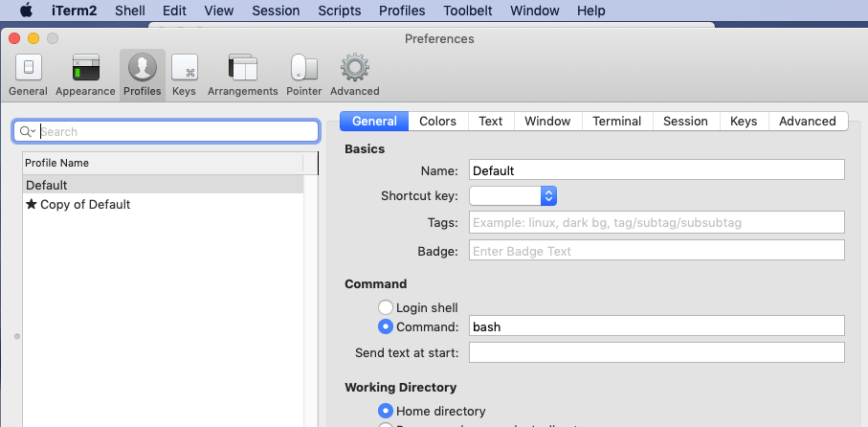
Task: Switch to the Text profile tab
Action: (491, 122)
